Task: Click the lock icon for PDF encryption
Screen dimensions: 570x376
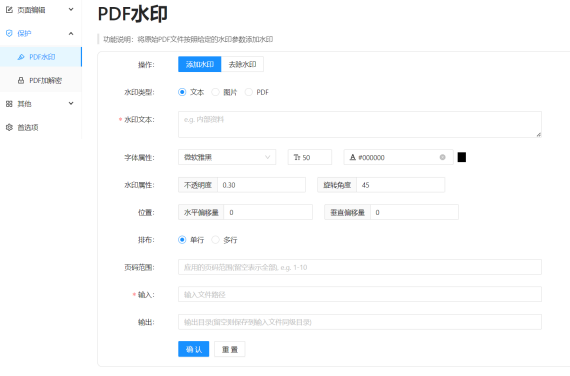Action: click(21, 80)
